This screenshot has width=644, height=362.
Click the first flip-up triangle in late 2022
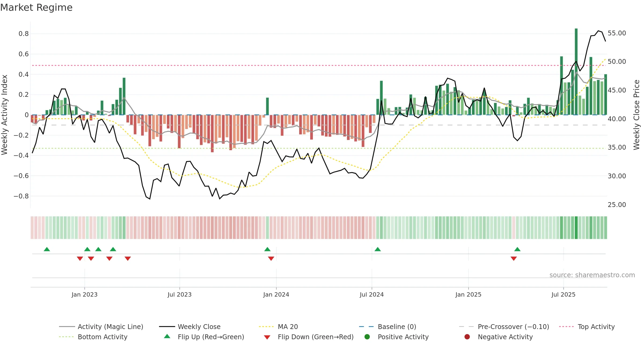(47, 249)
